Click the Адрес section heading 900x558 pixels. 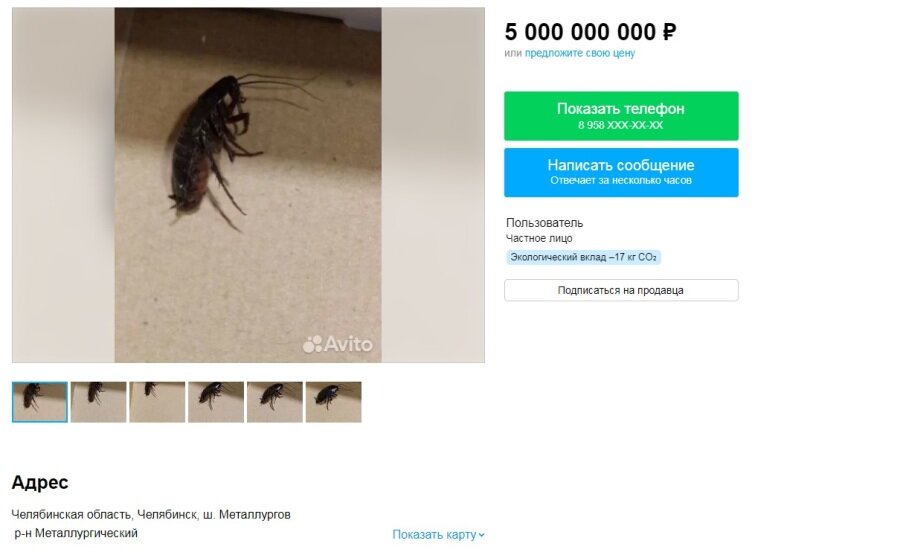[x=40, y=482]
